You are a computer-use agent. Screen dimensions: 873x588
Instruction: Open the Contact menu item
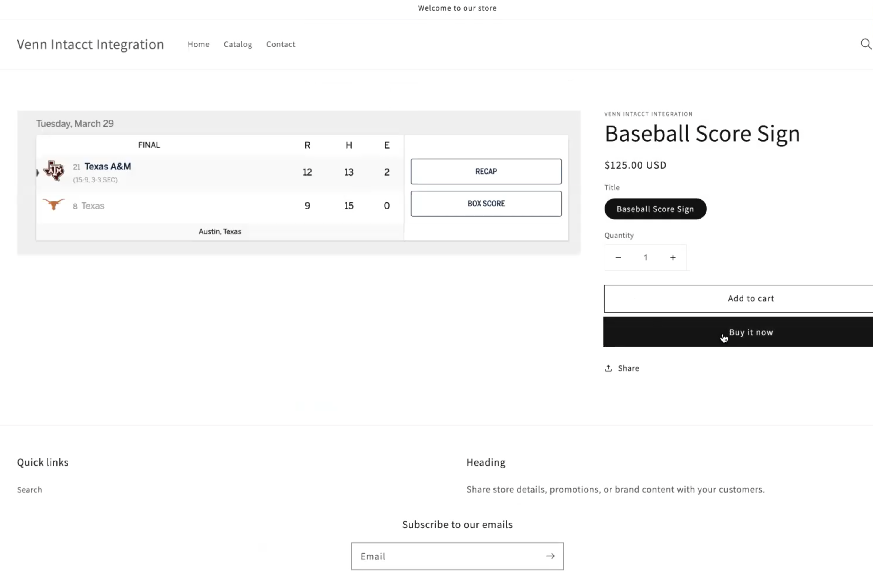[x=281, y=44]
